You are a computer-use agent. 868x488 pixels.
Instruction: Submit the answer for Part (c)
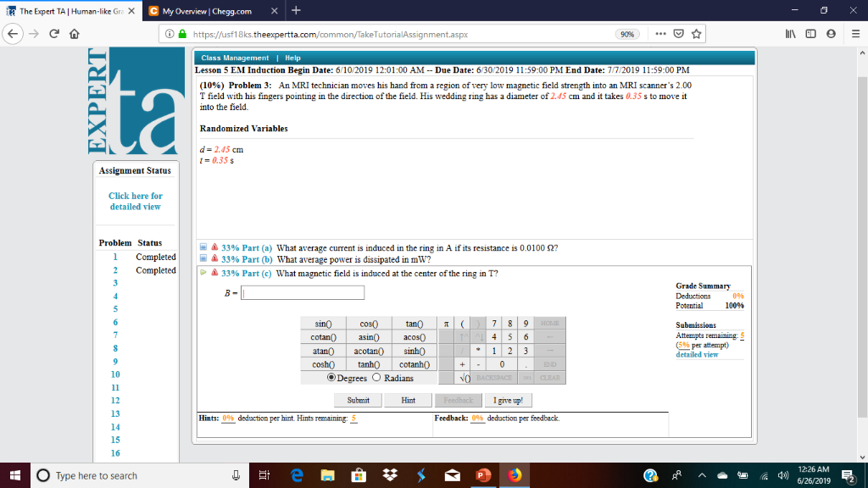click(x=357, y=400)
